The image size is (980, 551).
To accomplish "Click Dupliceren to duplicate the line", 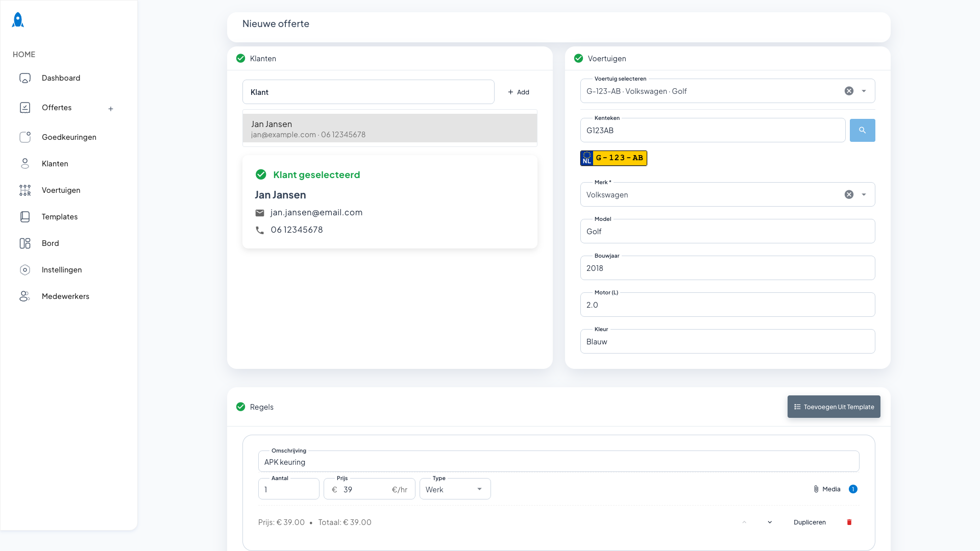I will point(810,522).
